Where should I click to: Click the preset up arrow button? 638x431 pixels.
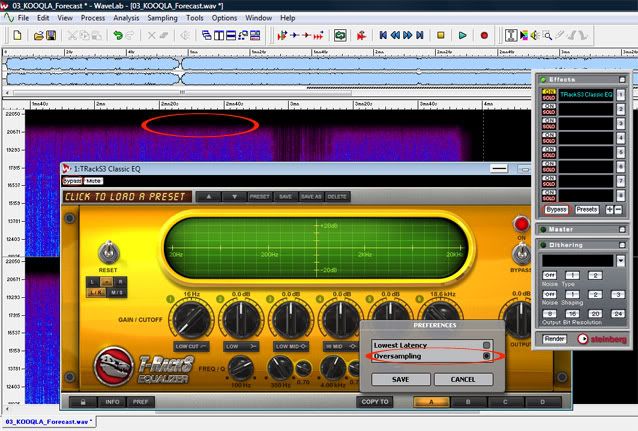pos(209,197)
